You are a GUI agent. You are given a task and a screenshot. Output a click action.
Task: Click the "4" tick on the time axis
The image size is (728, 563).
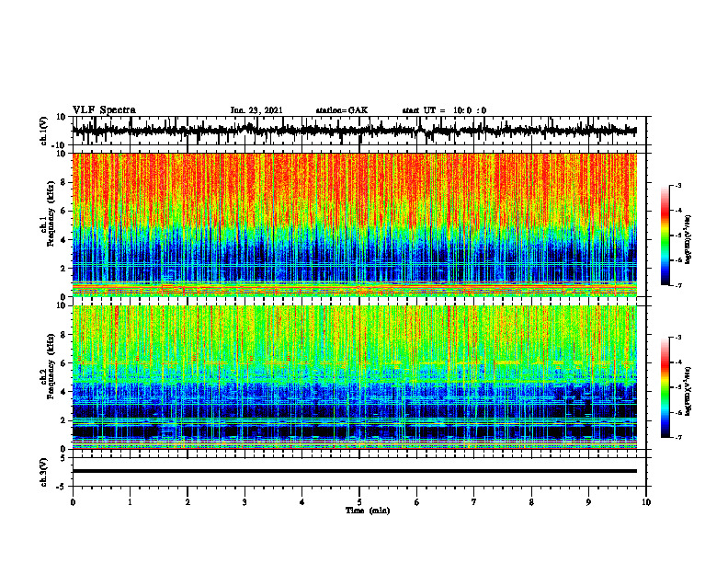[x=302, y=502]
